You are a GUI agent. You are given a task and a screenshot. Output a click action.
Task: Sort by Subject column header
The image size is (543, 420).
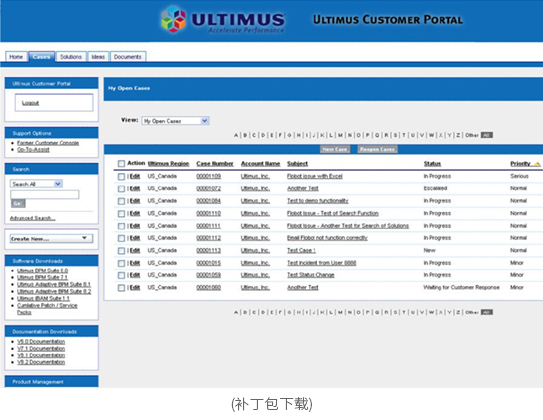[x=297, y=164]
